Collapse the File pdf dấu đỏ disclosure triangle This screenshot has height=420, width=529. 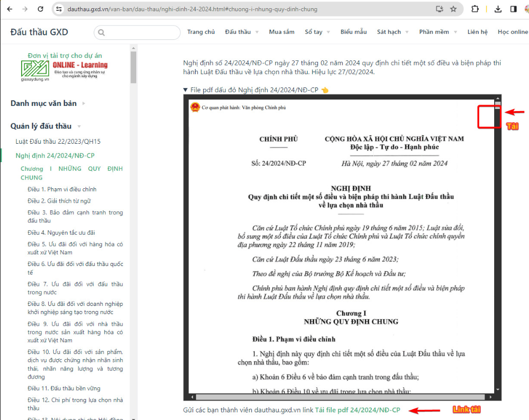point(185,90)
